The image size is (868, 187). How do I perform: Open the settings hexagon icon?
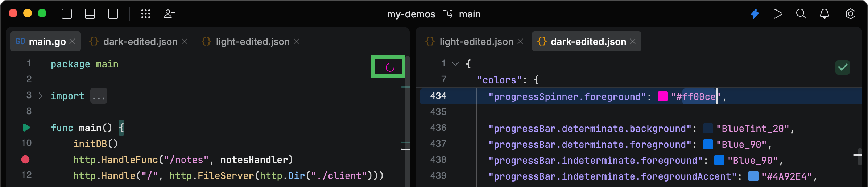point(850,14)
